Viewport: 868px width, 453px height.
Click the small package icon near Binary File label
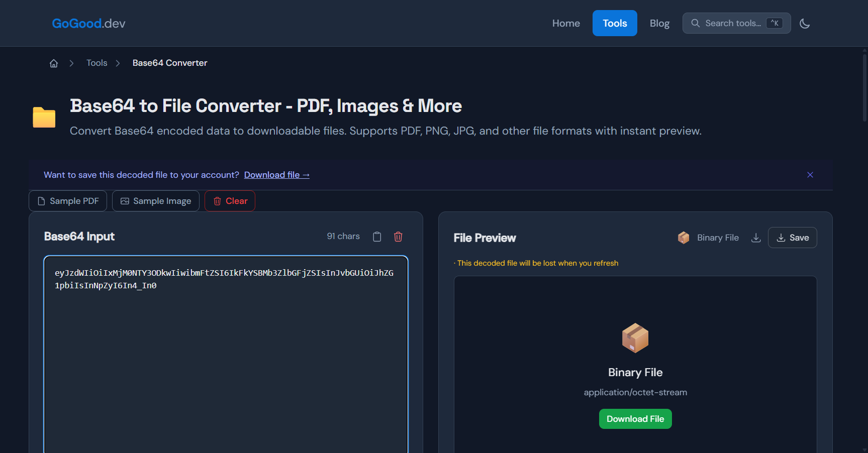(684, 238)
